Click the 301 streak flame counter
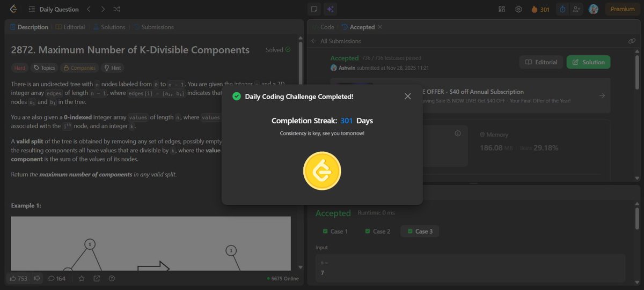The width and height of the screenshot is (644, 290). 540,9
